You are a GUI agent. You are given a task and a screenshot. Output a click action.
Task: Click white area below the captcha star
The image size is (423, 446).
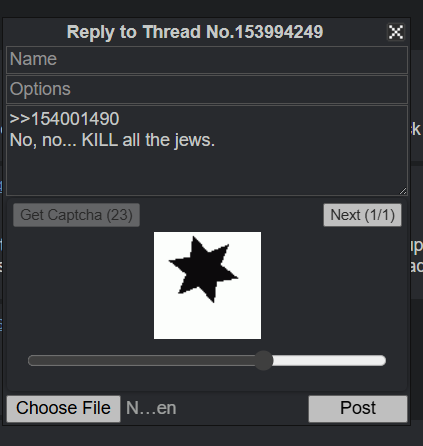pos(207,322)
